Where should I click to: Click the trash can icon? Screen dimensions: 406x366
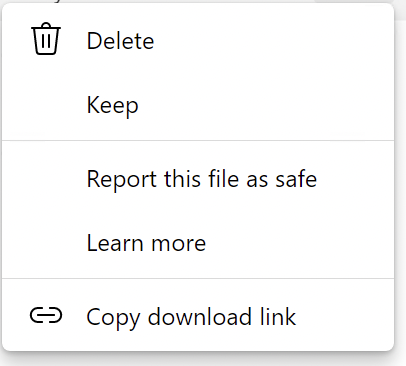(46, 39)
